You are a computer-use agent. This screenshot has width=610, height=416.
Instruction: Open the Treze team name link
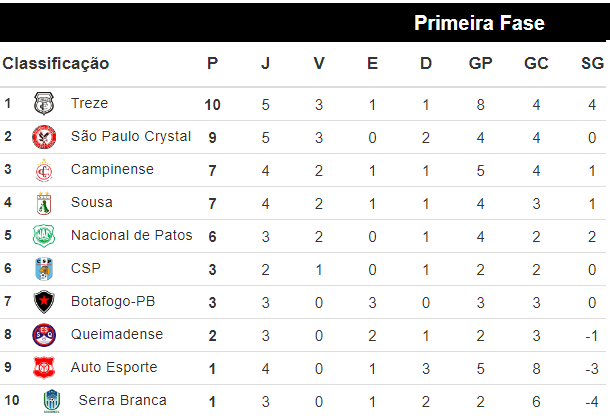point(89,103)
